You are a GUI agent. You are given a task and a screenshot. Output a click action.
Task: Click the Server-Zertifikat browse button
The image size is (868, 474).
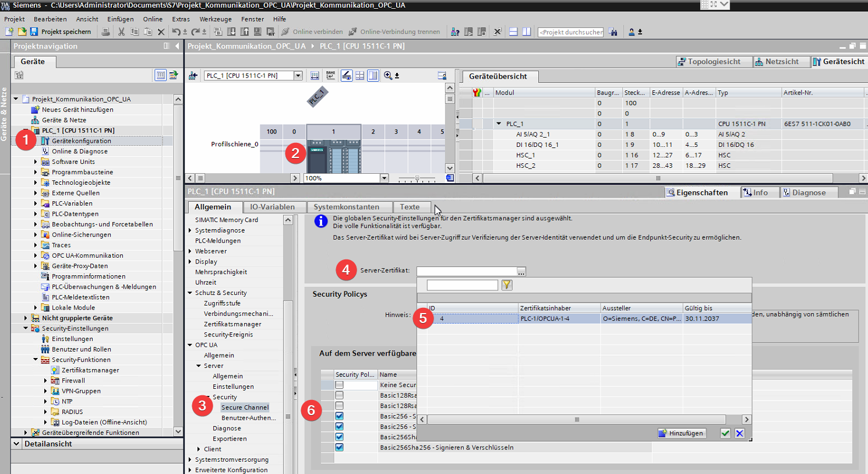521,271
